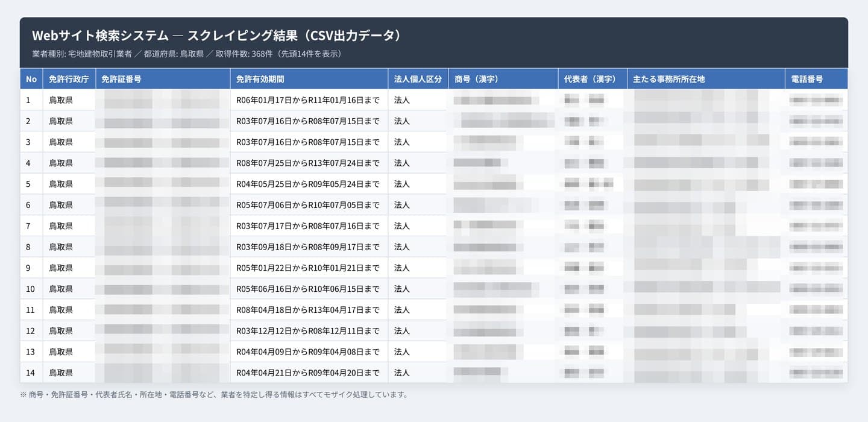Click the 免許証番号 column header

163,79
